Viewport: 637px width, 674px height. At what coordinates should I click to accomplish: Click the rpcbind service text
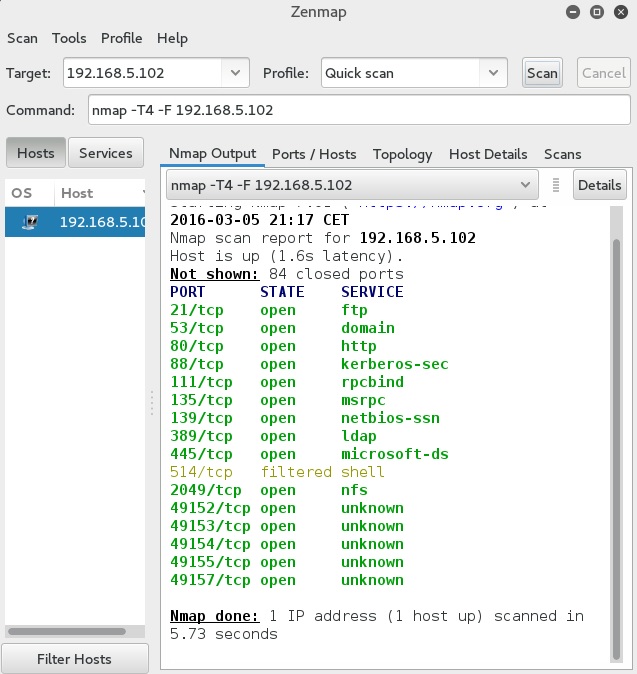(372, 382)
